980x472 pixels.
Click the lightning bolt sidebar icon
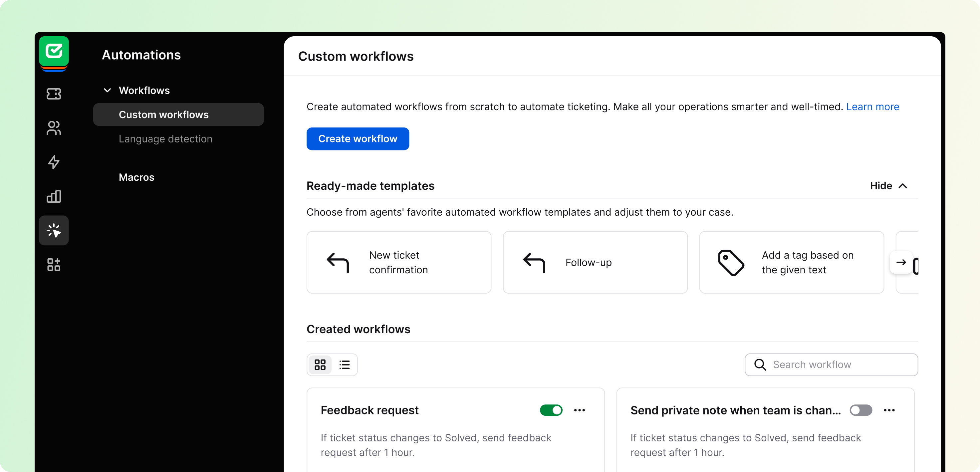(x=54, y=162)
